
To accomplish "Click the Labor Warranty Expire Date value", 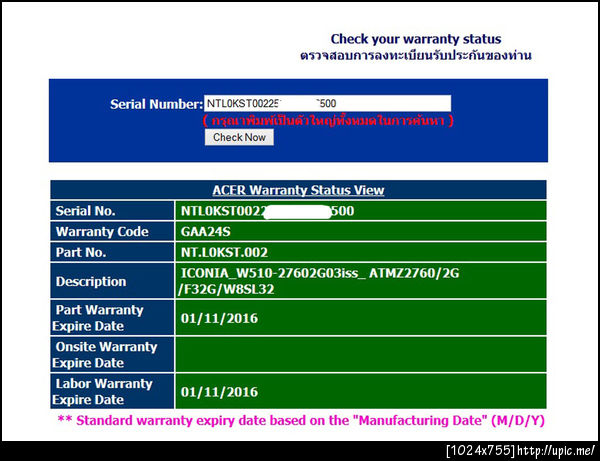I will click(x=219, y=392).
